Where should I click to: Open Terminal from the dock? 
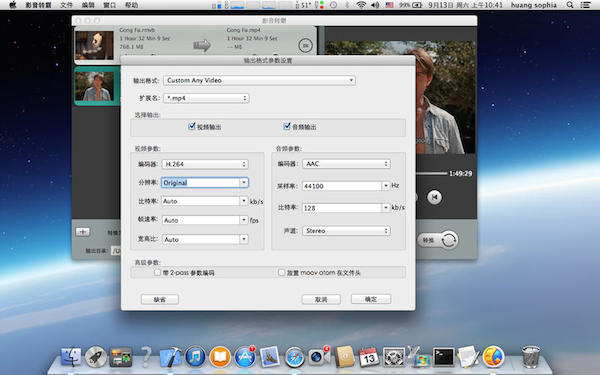443,357
